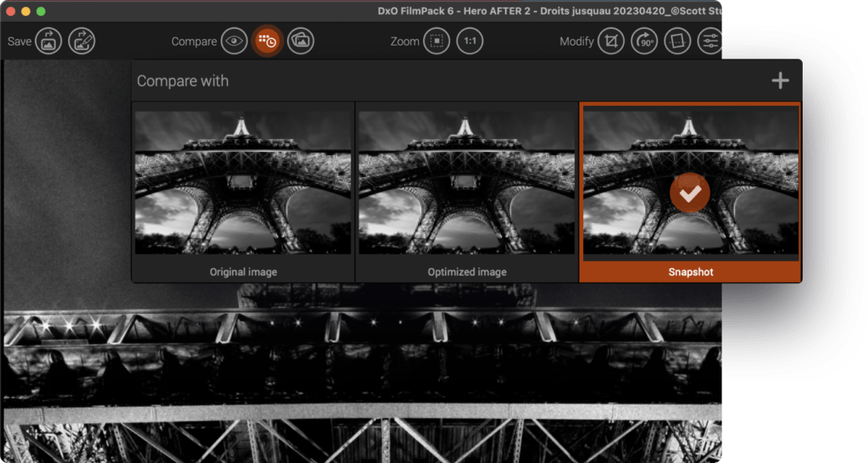Click the Save image export icon
This screenshot has height=463, width=868.
tap(48, 41)
